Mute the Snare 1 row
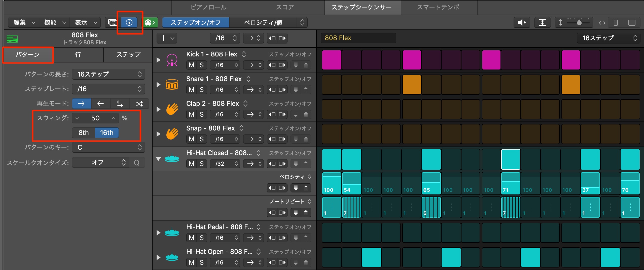This screenshot has height=270, width=644. click(x=192, y=90)
